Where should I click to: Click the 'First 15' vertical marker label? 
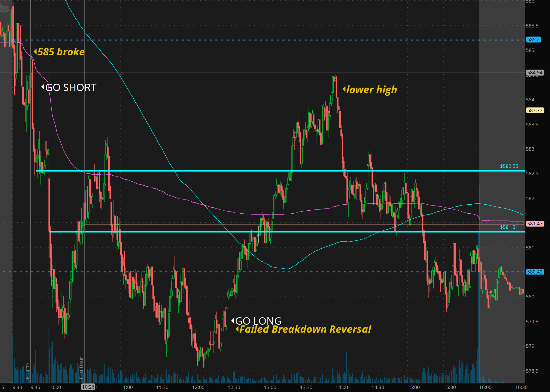(27, 371)
